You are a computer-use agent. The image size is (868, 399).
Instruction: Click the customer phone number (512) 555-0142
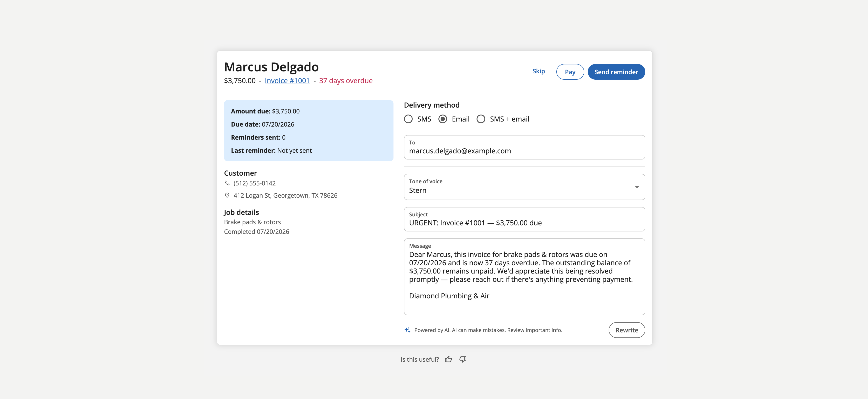click(x=254, y=183)
